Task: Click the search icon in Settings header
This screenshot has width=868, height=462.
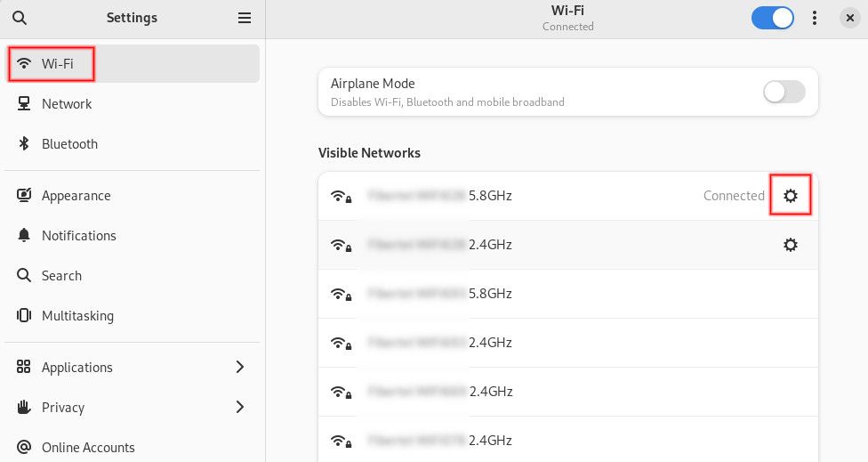Action: [20, 18]
